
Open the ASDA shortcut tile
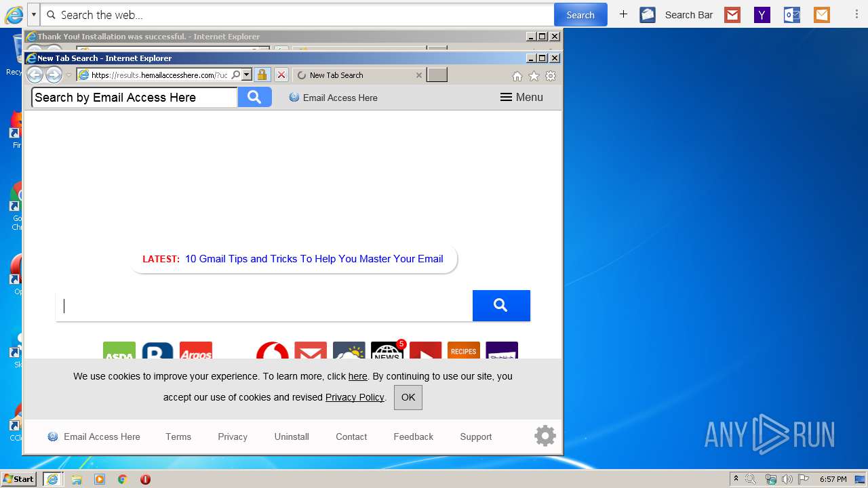point(119,350)
